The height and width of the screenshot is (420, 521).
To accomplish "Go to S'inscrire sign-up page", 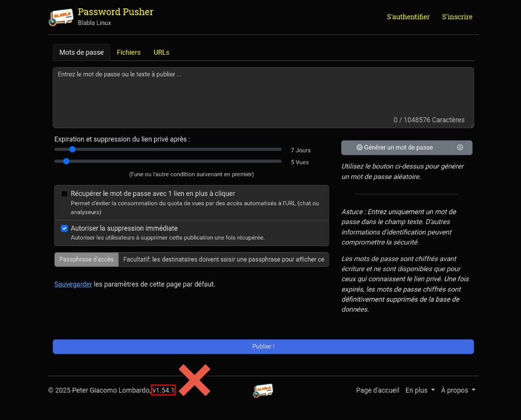I will [x=457, y=17].
